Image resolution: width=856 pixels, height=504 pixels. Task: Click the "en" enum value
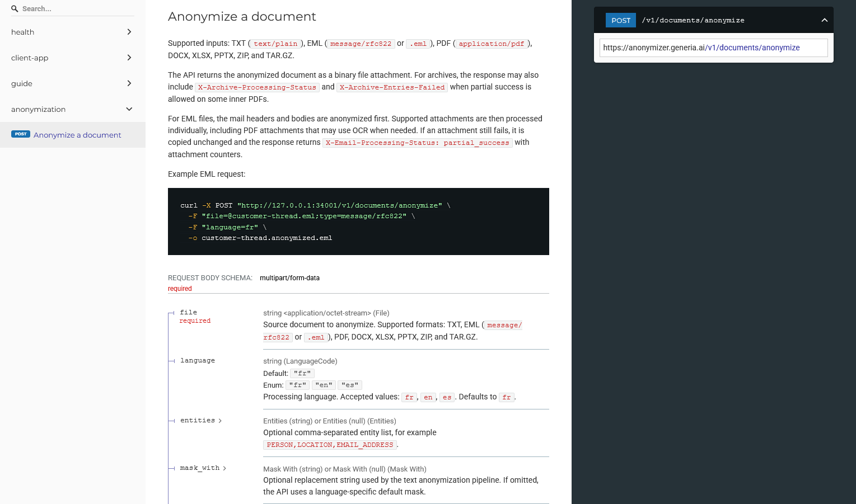(x=324, y=385)
